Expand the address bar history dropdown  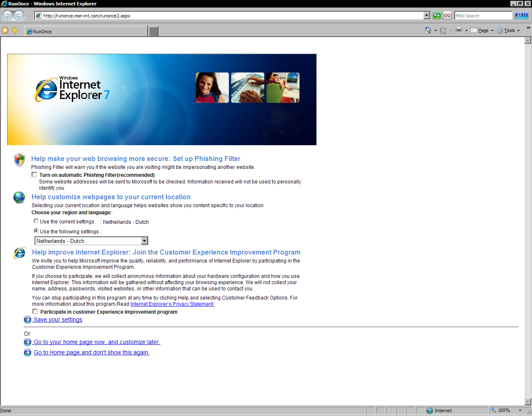pyautogui.click(x=427, y=16)
